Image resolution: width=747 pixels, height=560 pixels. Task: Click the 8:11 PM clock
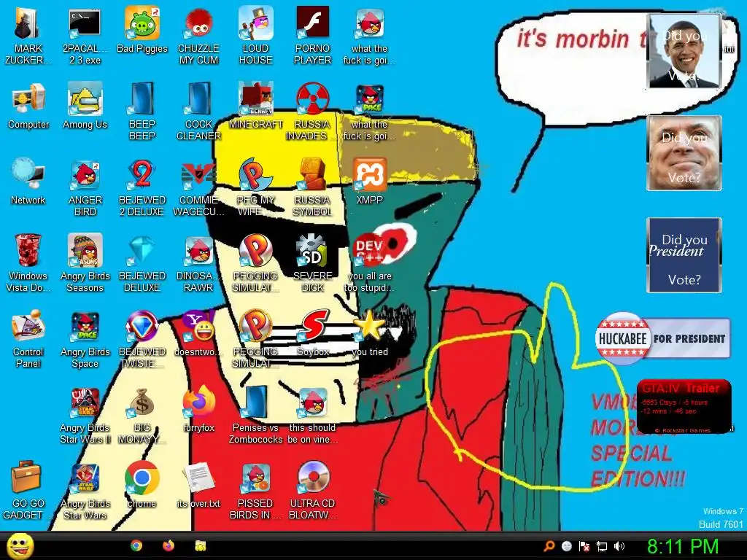click(x=683, y=546)
